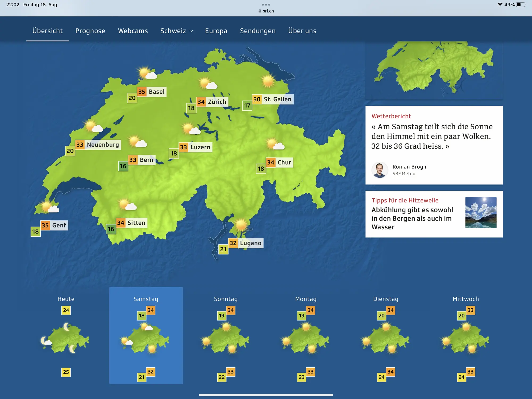Open the Europa menu item
The image size is (532, 399).
(216, 31)
